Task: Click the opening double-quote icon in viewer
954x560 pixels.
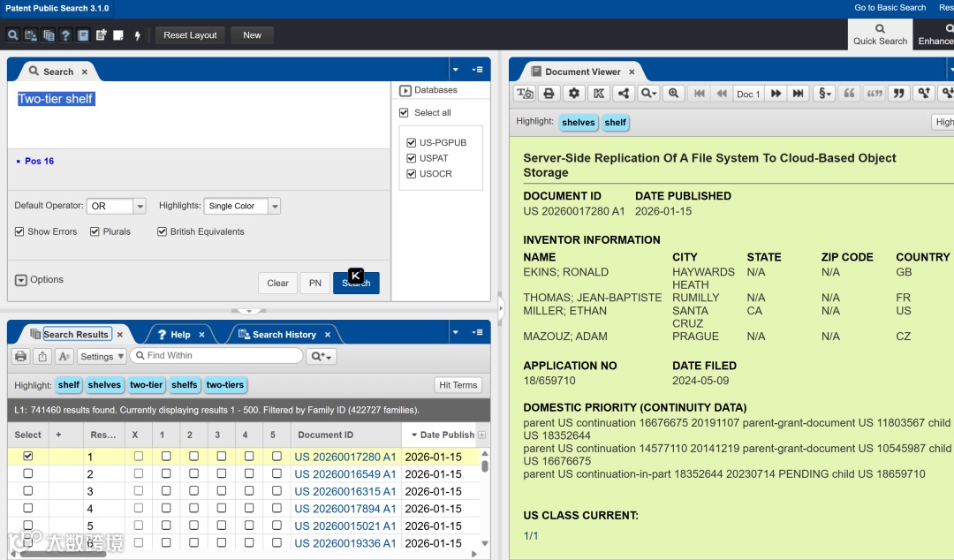Action: click(x=850, y=93)
